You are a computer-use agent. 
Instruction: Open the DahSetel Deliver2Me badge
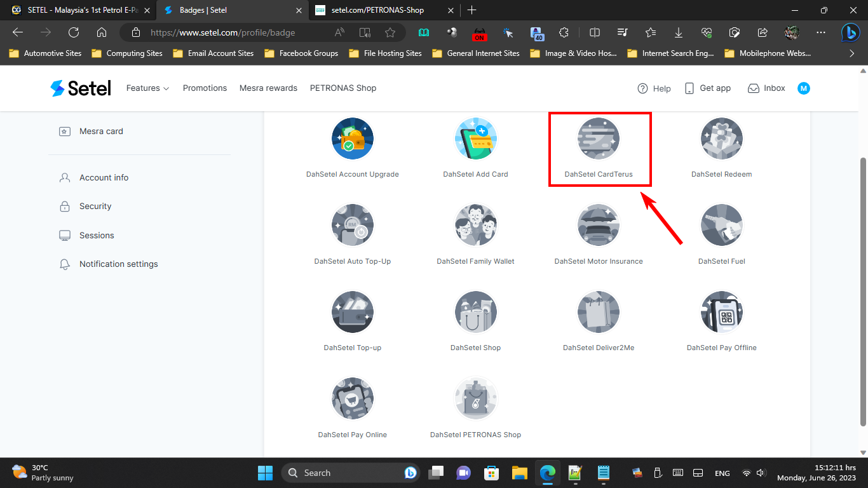[599, 312]
